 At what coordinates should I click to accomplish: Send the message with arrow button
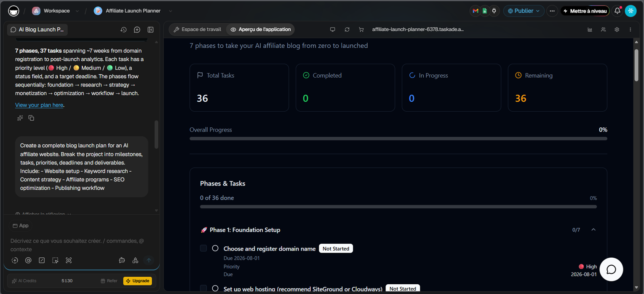149,260
